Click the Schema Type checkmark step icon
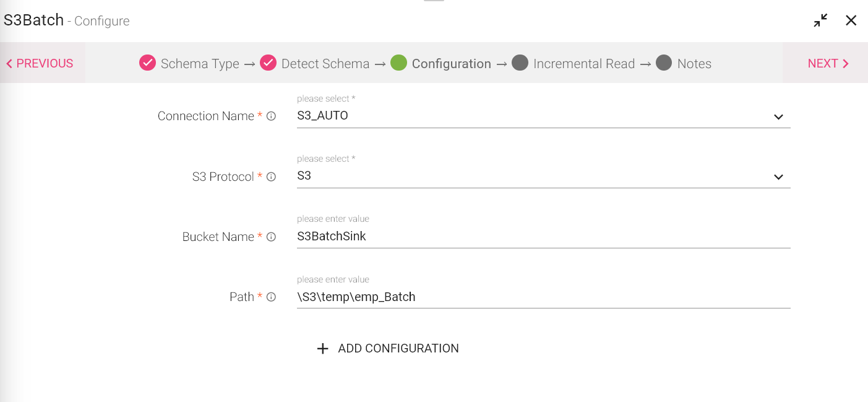Screen dimensions: 868x402 (x=147, y=63)
